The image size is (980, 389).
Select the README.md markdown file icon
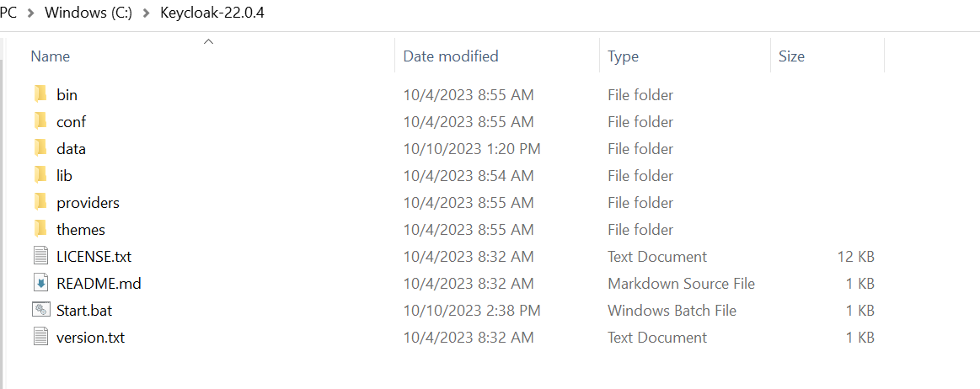click(x=41, y=283)
